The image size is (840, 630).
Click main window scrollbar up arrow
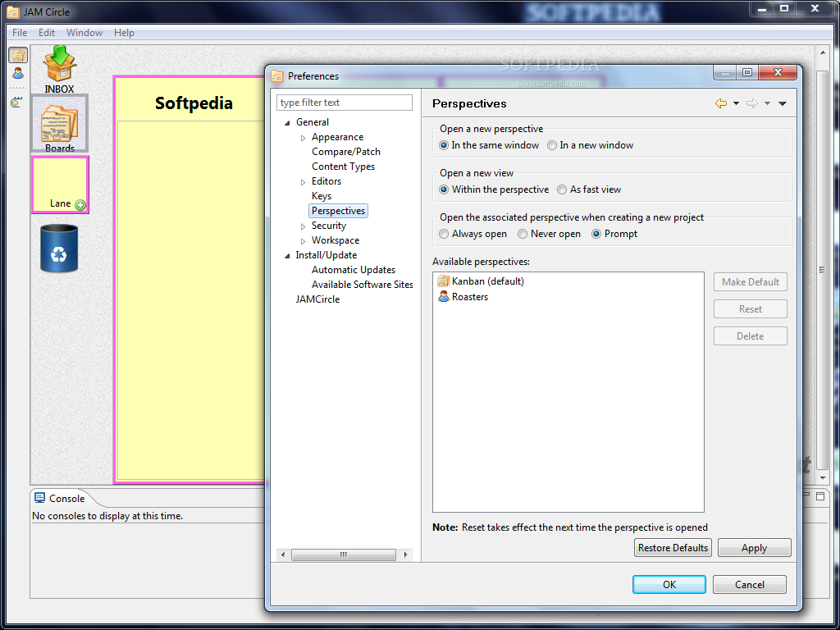click(x=823, y=52)
